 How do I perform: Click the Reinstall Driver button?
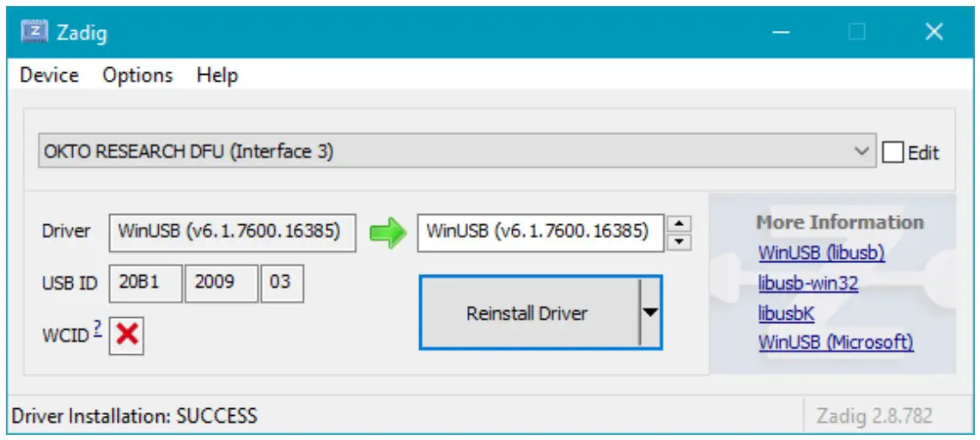(x=528, y=313)
